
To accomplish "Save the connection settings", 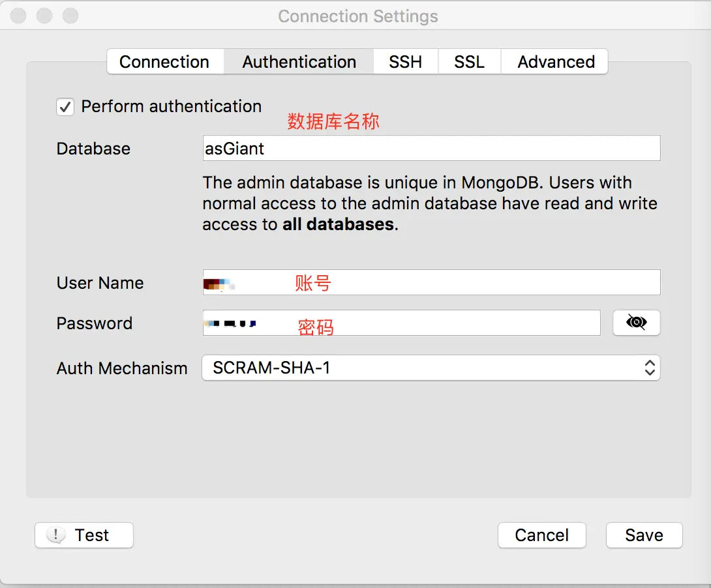I will (644, 535).
